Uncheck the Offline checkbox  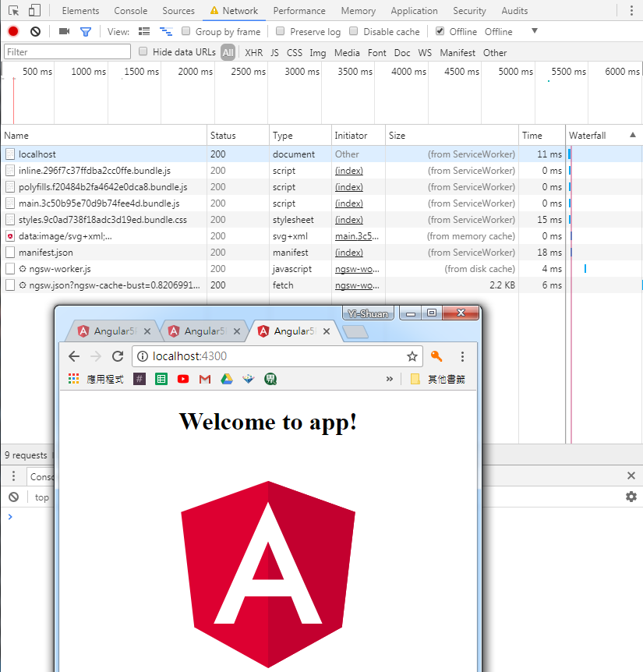pyautogui.click(x=440, y=31)
